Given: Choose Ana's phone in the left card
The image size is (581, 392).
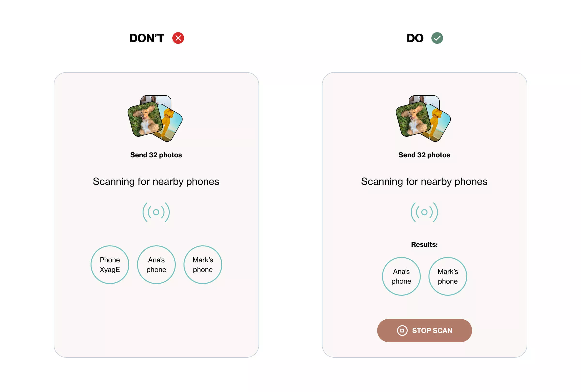Looking at the screenshot, I should pyautogui.click(x=156, y=264).
